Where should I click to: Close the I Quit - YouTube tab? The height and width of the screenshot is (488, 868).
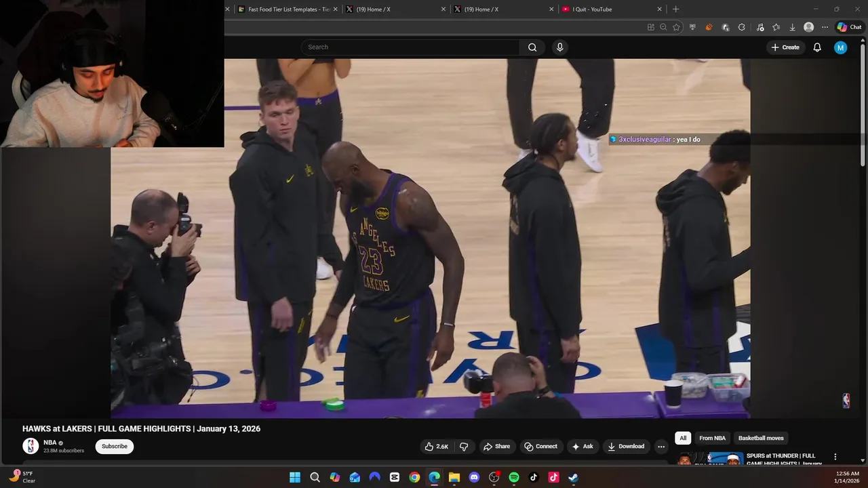coord(659,9)
